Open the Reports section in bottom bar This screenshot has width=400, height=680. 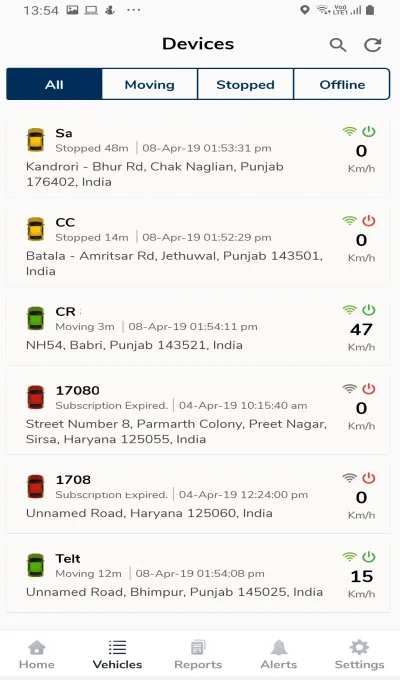(x=198, y=655)
